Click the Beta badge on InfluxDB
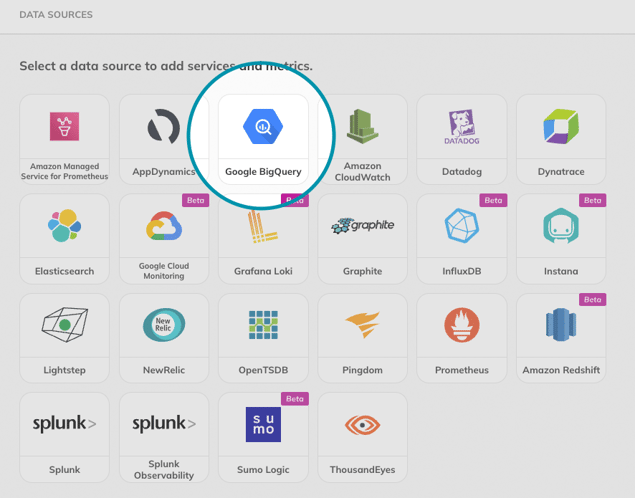 (493, 200)
